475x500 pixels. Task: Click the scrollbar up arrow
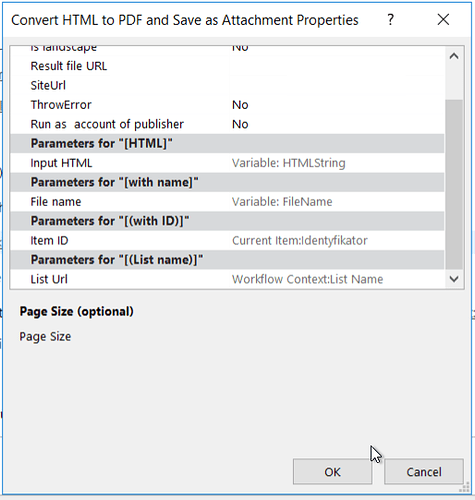pyautogui.click(x=454, y=56)
